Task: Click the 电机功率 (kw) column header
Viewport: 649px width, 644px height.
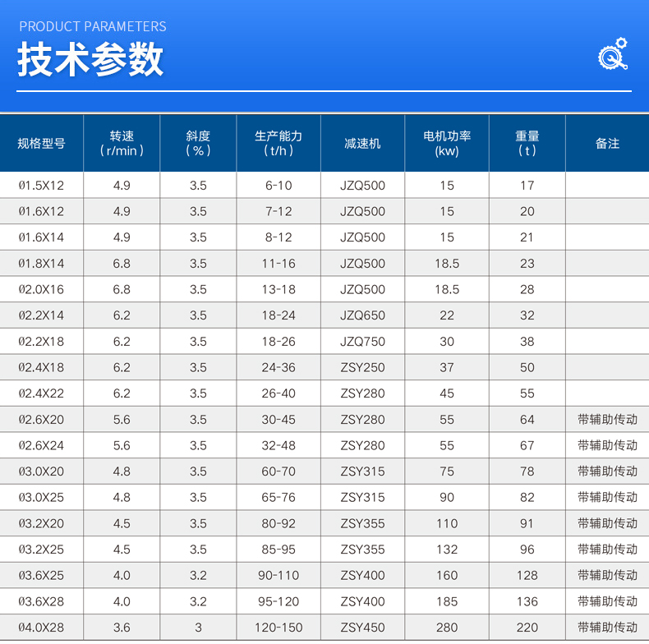Action: (447, 143)
